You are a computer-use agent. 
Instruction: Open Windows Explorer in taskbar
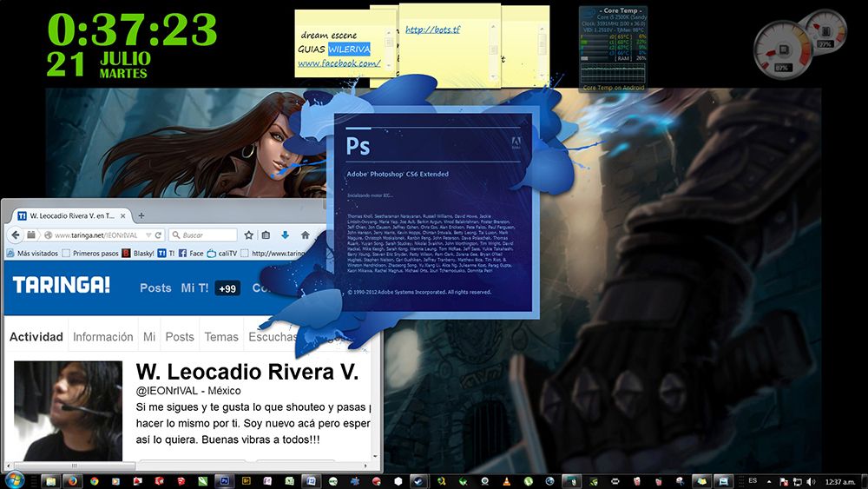pos(51,481)
